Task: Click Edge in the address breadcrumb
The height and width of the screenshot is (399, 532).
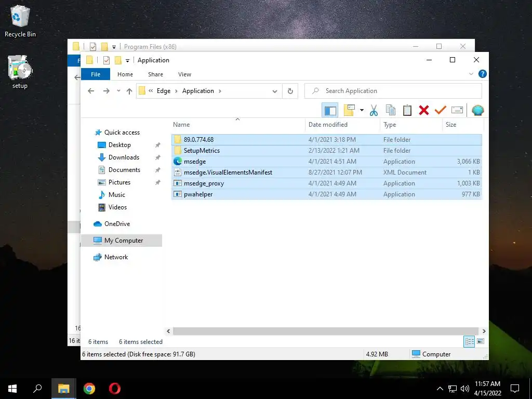Action: pyautogui.click(x=164, y=91)
